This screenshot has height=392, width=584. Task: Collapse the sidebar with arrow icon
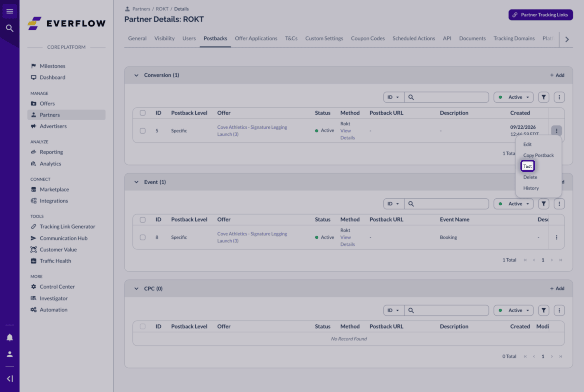[10, 379]
